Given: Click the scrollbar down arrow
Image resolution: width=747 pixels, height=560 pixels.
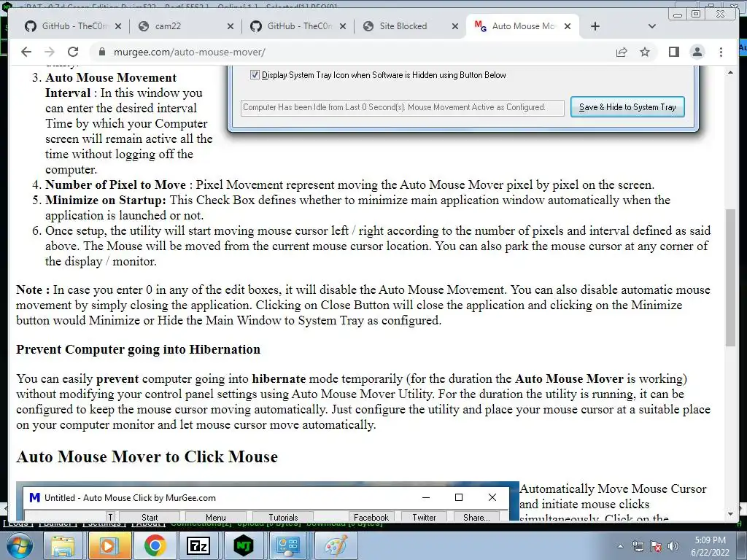Looking at the screenshot, I should (x=731, y=514).
